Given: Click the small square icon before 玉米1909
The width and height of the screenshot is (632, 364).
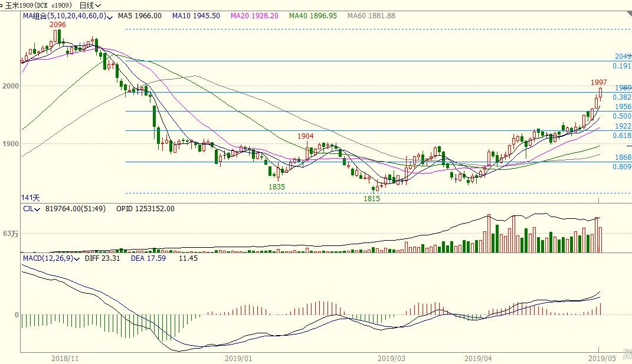Looking at the screenshot, I should click(2, 5).
